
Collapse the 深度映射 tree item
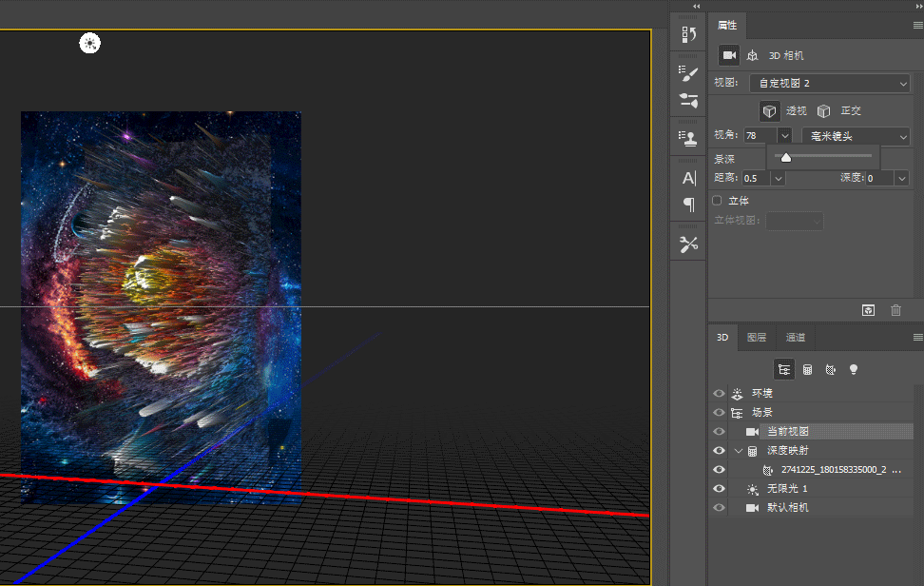click(738, 451)
